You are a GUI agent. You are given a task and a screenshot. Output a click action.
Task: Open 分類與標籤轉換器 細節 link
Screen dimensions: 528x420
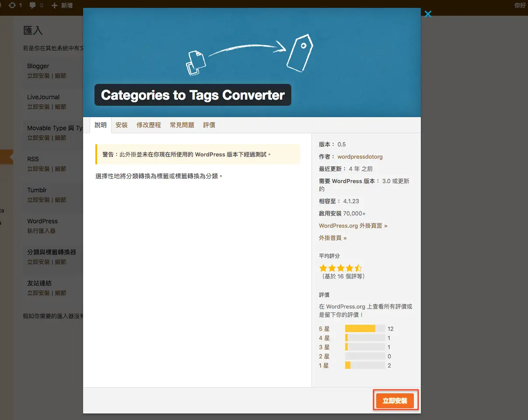[x=61, y=262]
